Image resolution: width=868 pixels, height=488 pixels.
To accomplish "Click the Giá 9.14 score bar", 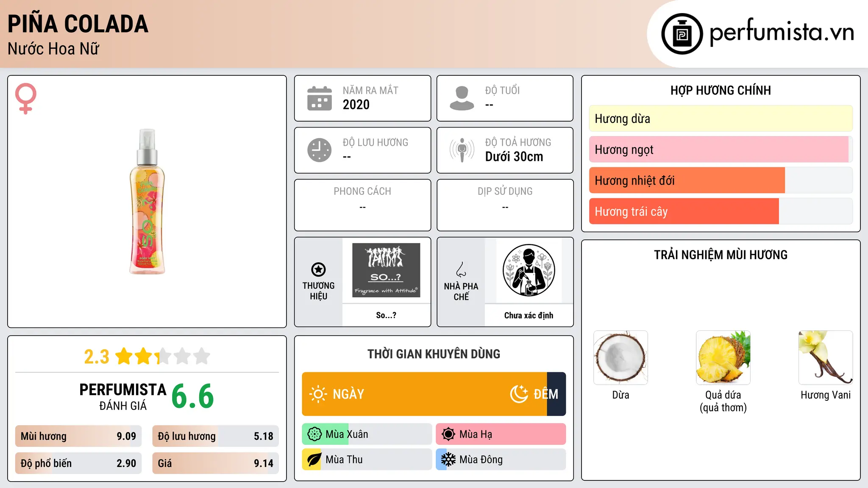I will pyautogui.click(x=216, y=463).
